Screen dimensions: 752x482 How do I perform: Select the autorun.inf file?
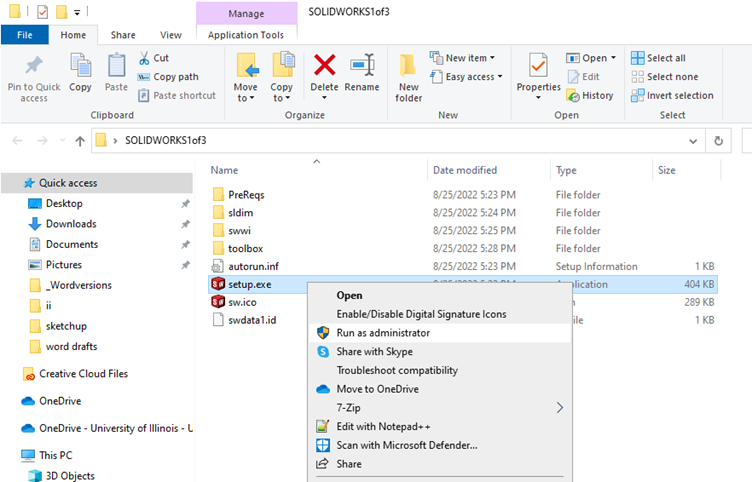[x=253, y=266]
